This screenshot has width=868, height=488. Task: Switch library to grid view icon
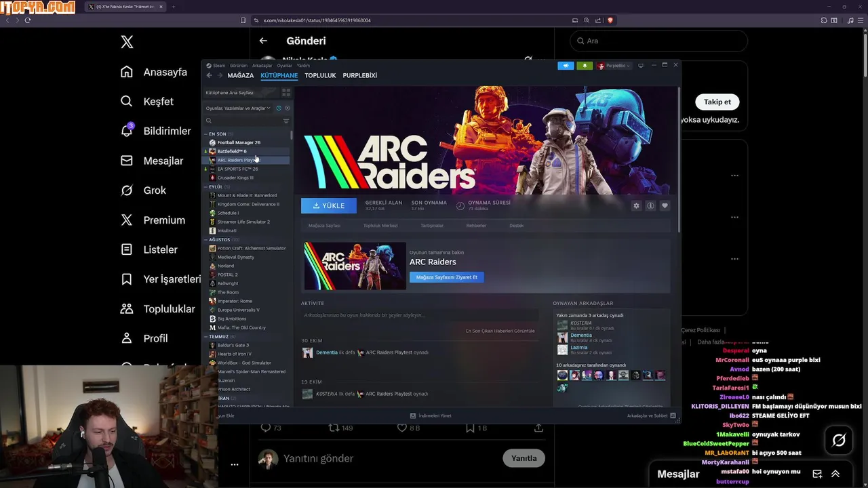coord(286,92)
